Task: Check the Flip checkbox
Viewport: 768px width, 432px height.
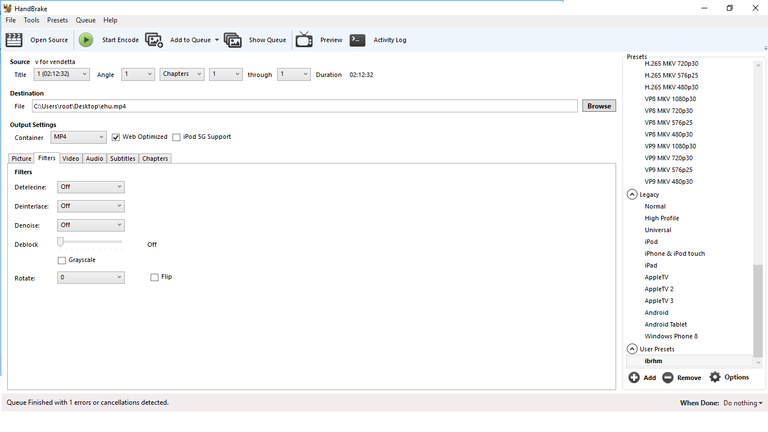Action: coord(154,277)
